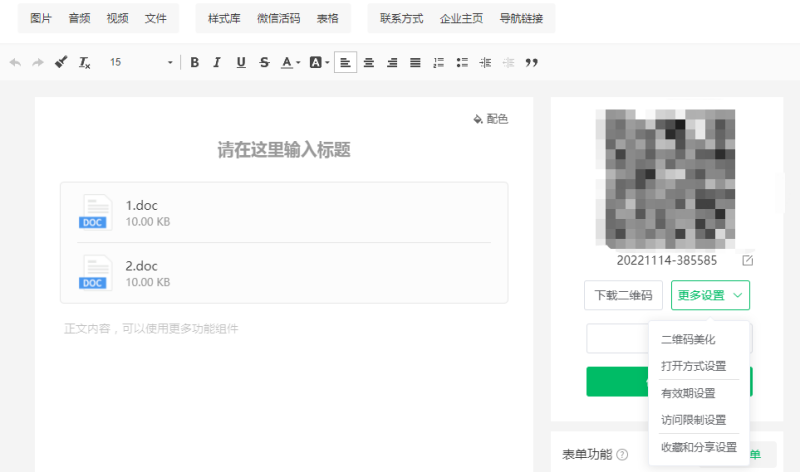
Task: Add 企业主页 component
Action: coord(461,18)
